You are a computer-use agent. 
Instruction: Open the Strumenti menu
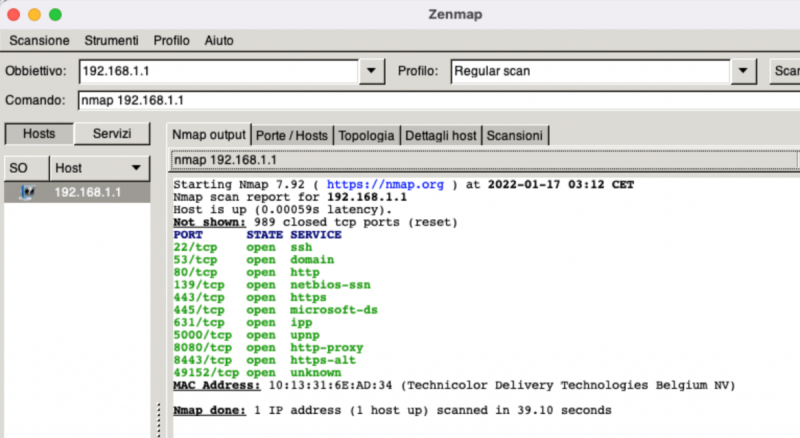(x=111, y=40)
